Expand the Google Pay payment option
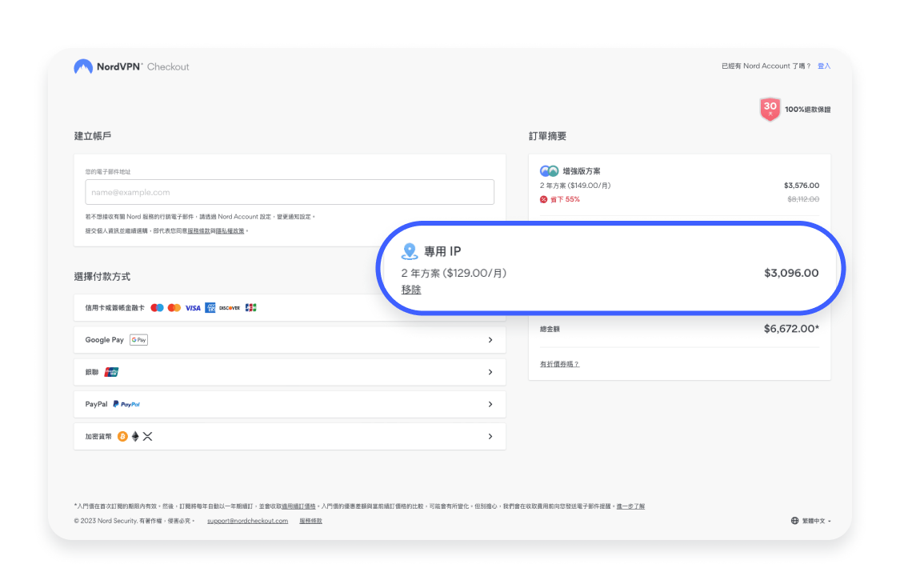Viewport: 900px width, 588px height. click(x=290, y=340)
